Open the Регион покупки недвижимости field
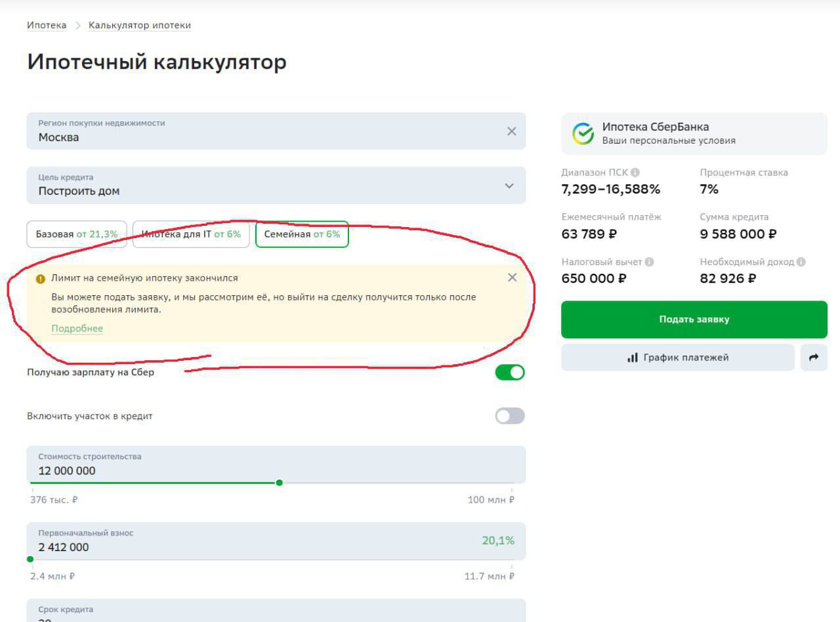Viewport: 840px width, 622px height. [x=262, y=131]
